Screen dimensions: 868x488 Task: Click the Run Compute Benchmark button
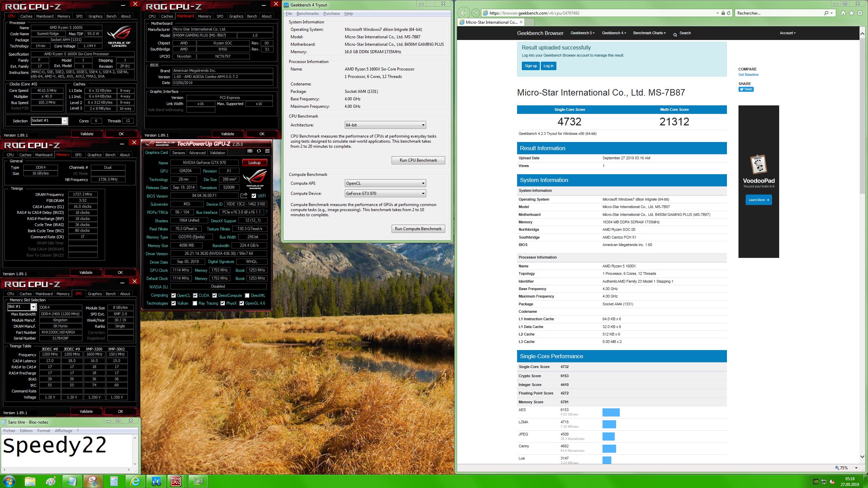pos(418,229)
